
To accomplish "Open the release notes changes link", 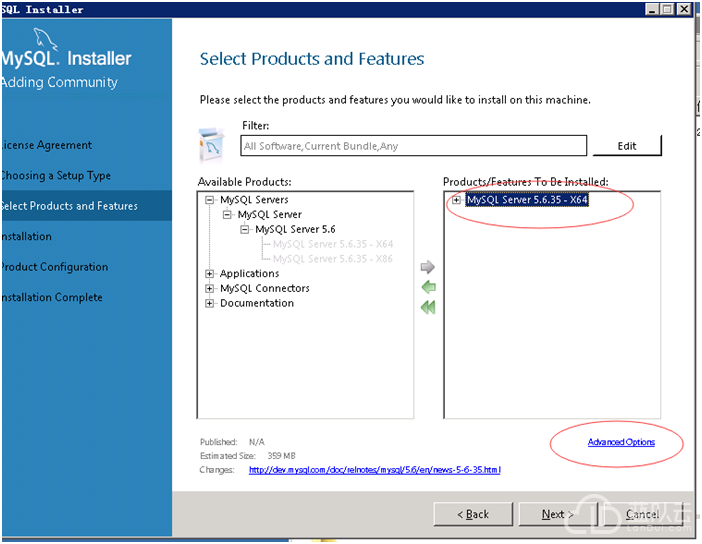I will (x=375, y=470).
